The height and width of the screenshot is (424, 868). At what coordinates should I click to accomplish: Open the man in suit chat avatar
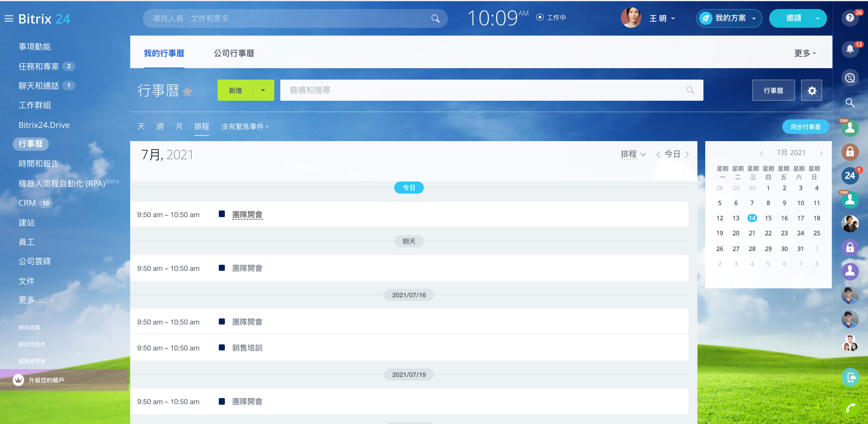850,223
